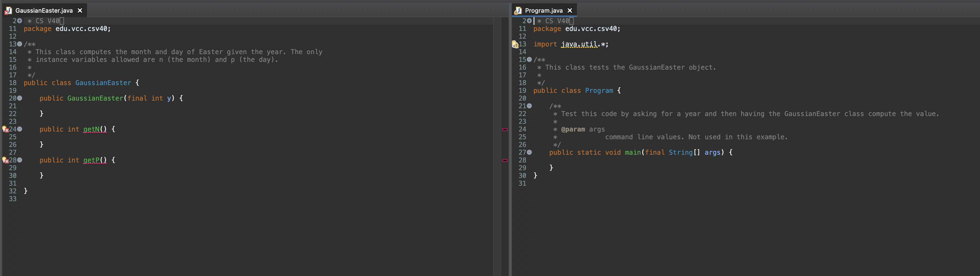Click the java.util import text

[579, 44]
